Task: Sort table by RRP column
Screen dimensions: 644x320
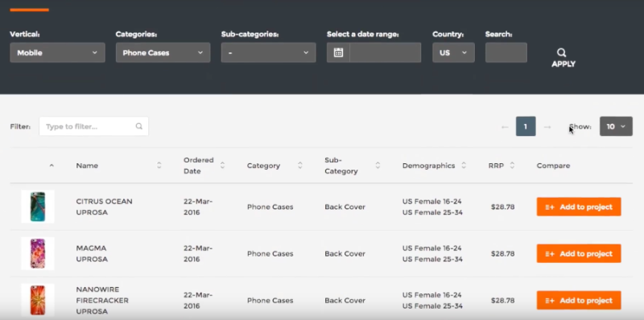Action: (x=512, y=166)
